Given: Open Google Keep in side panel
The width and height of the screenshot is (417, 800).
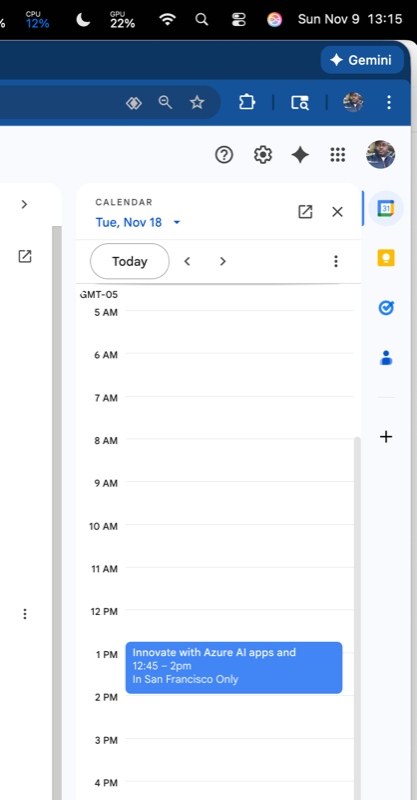Looking at the screenshot, I should (x=386, y=258).
